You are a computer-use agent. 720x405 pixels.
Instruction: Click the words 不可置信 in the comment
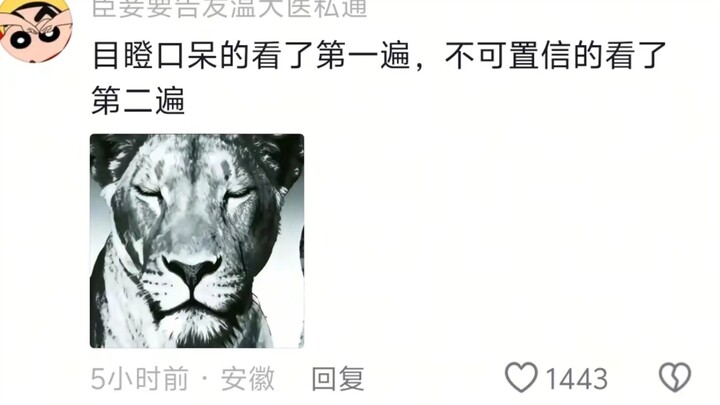pos(508,56)
